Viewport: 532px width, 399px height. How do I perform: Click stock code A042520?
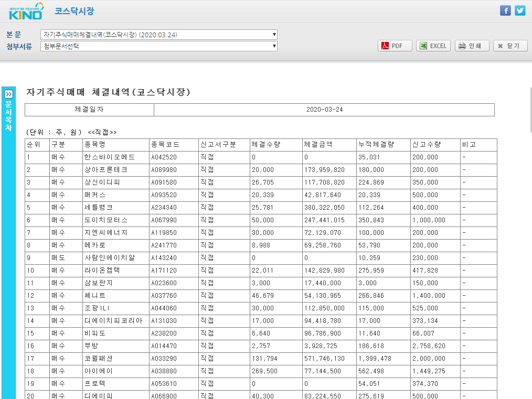click(x=164, y=157)
